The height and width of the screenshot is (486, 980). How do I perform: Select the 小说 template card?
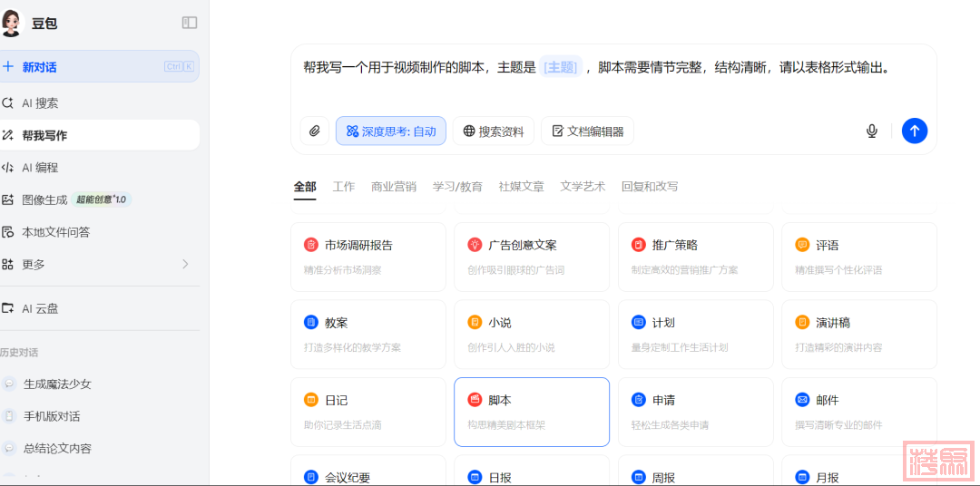tap(532, 335)
